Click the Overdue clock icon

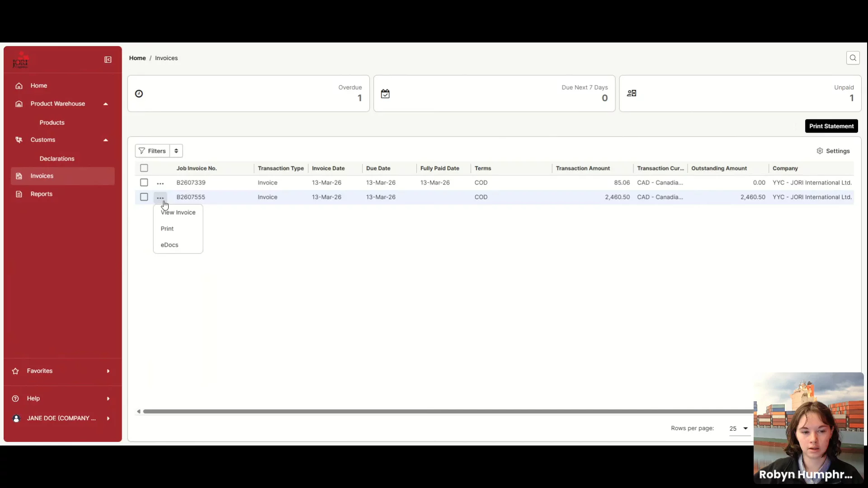[x=139, y=94]
